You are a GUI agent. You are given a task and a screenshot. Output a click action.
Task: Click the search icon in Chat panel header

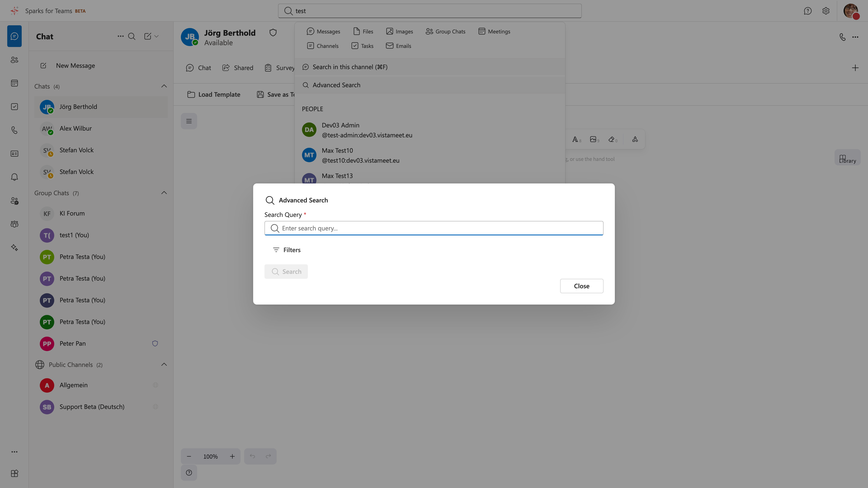132,36
